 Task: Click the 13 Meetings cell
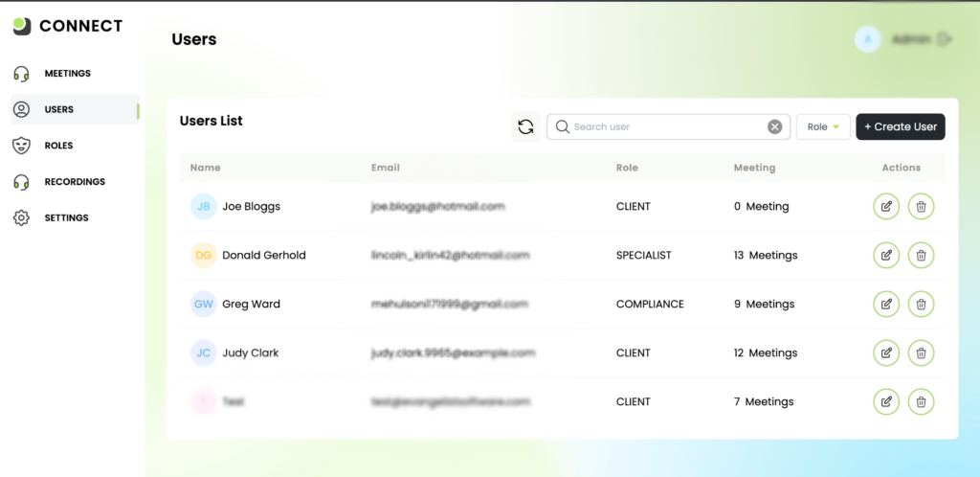[x=766, y=255]
